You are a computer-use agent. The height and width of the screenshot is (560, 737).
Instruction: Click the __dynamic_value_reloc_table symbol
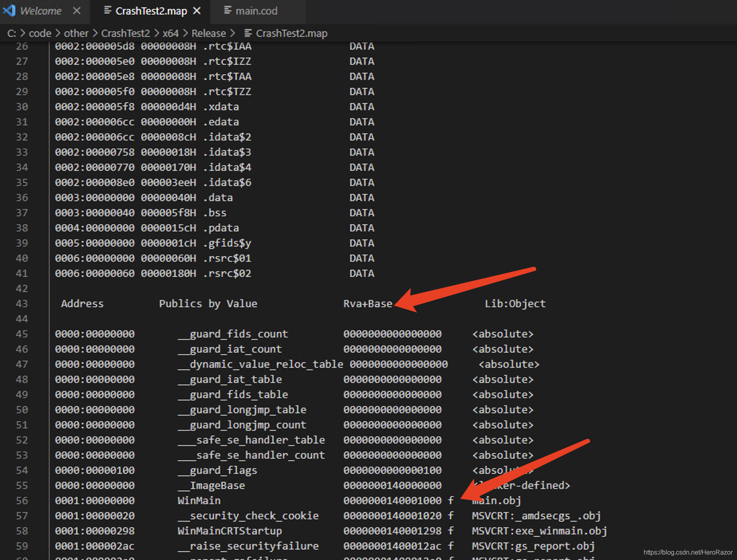[x=260, y=364]
